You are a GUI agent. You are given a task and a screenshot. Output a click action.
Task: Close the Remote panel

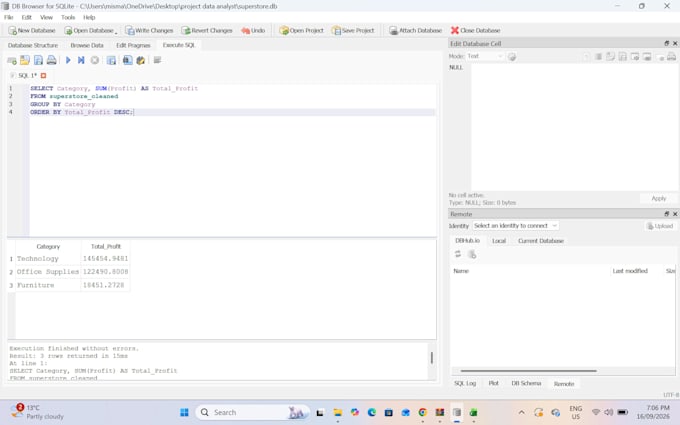[675, 214]
